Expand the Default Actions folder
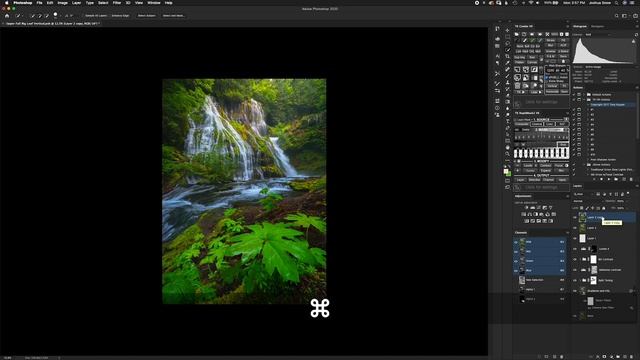The image size is (640, 360). (585, 94)
